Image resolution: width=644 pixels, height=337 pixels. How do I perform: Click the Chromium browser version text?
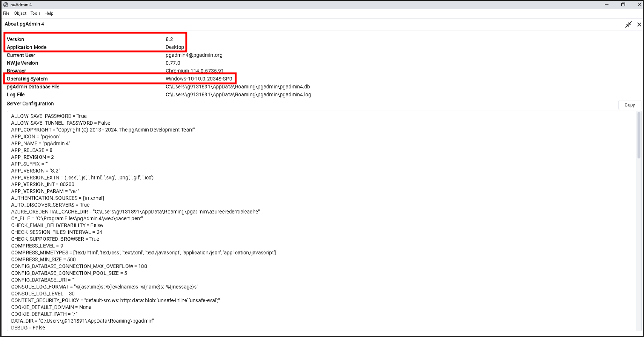tap(194, 71)
